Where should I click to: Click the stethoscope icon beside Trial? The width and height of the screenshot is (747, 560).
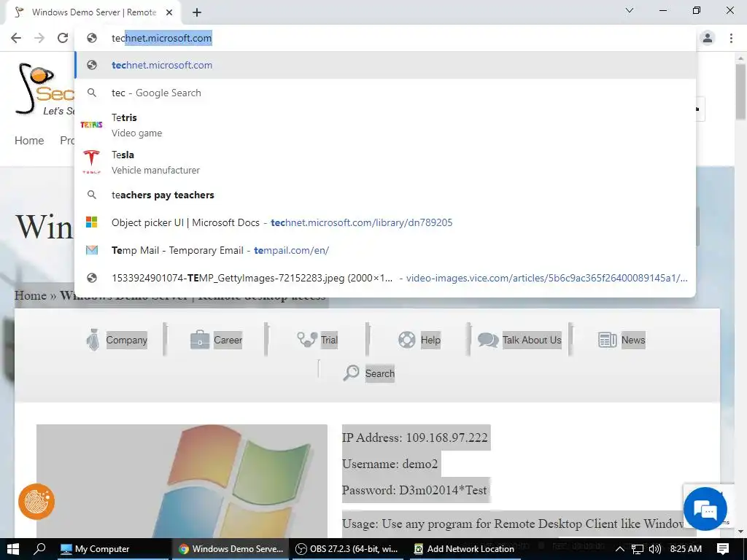[307, 339]
